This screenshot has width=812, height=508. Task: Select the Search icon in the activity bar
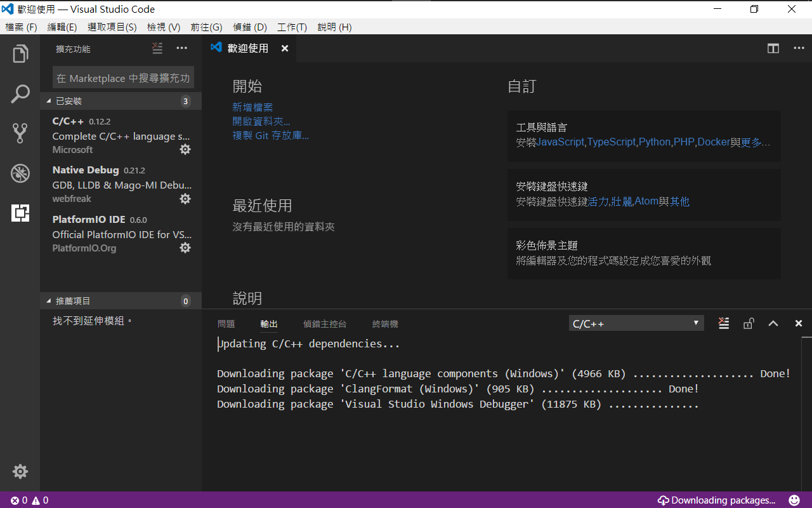(20, 93)
